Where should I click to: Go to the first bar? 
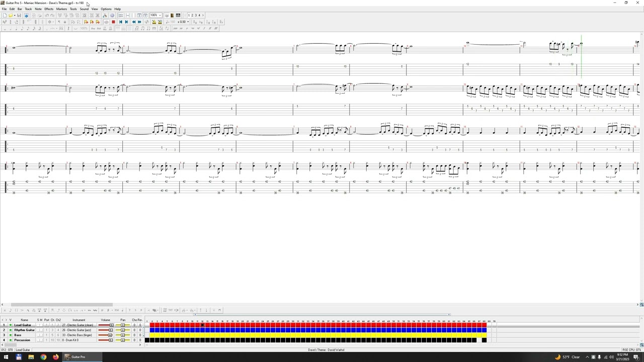[121, 22]
